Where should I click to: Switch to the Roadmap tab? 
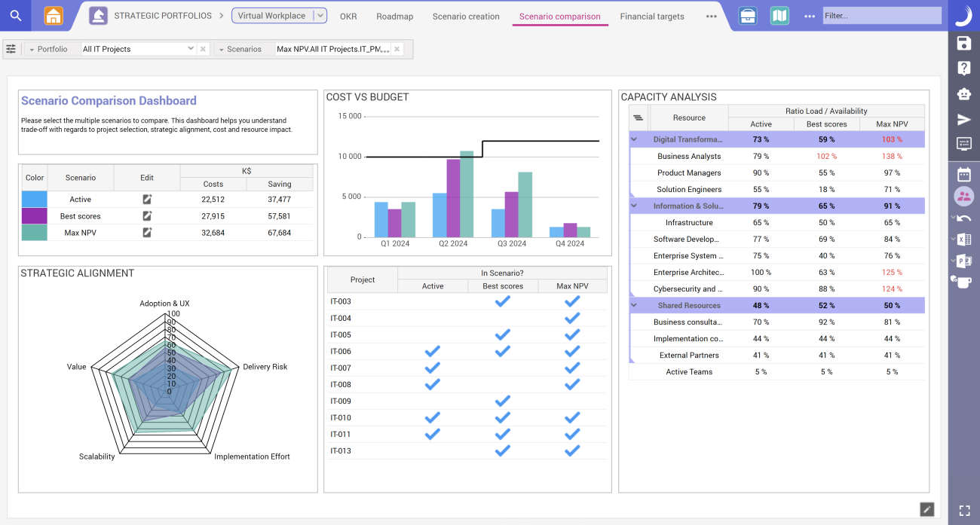tap(394, 17)
